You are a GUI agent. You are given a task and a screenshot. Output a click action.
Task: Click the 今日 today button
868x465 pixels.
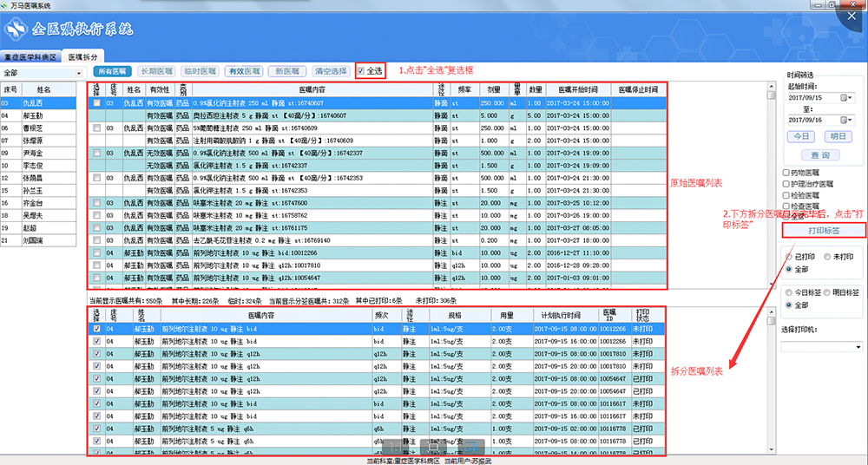799,137
